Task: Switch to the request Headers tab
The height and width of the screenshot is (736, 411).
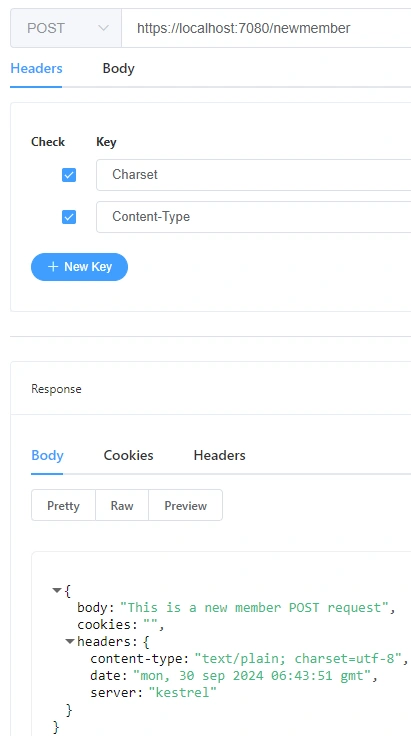Action: point(36,69)
